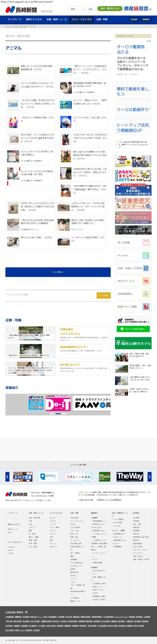Viewport: 157px width, 644px height.
Task: Open 試読・購読申し込み green button
Action: tap(110, 8)
